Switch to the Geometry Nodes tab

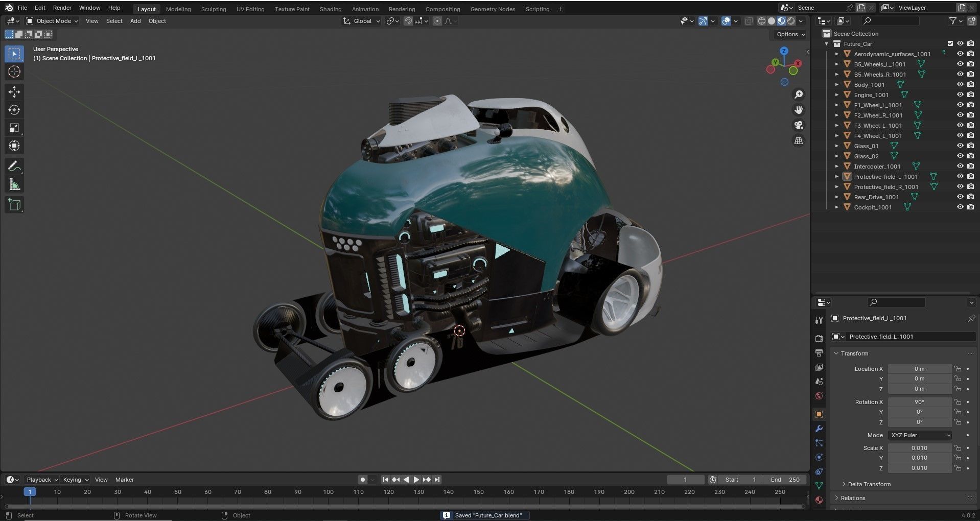coord(493,9)
